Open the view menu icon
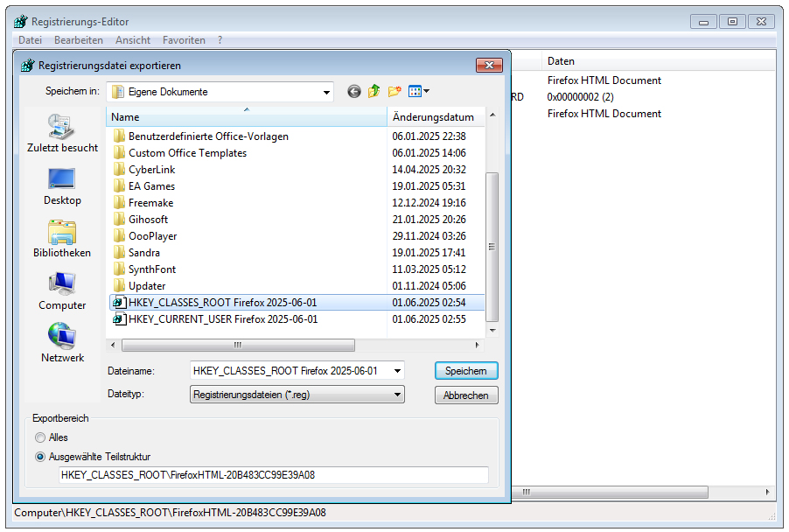The width and height of the screenshot is (789, 532). click(419, 91)
